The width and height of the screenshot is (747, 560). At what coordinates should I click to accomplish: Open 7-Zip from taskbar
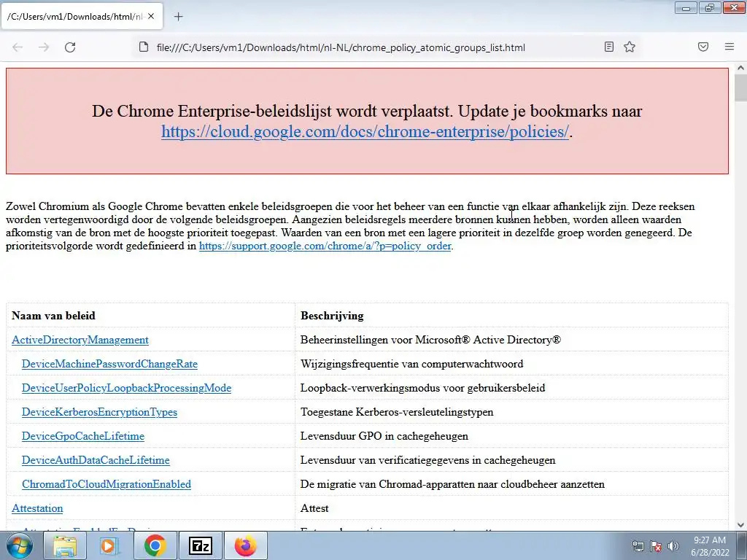(x=200, y=545)
